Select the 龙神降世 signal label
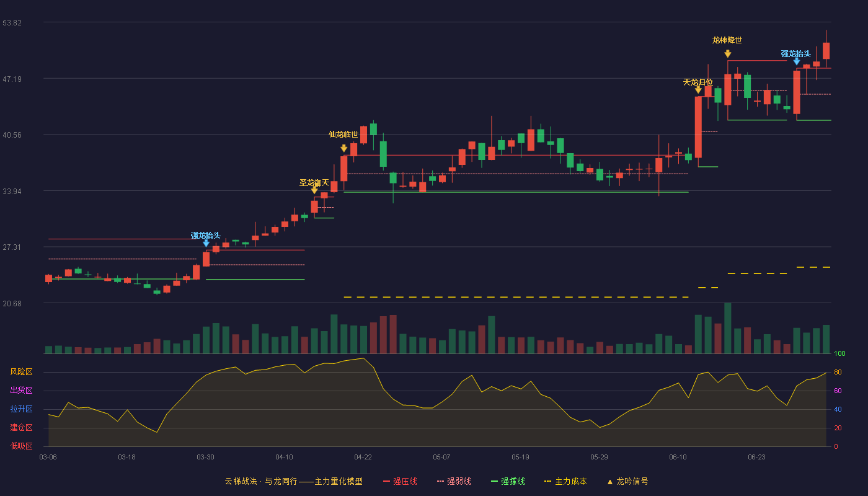868x496 pixels. (x=727, y=40)
